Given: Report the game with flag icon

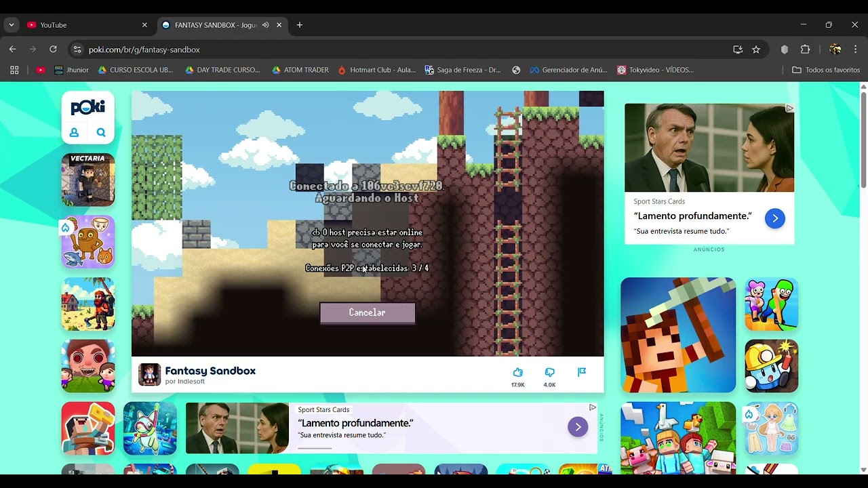Looking at the screenshot, I should (x=582, y=372).
